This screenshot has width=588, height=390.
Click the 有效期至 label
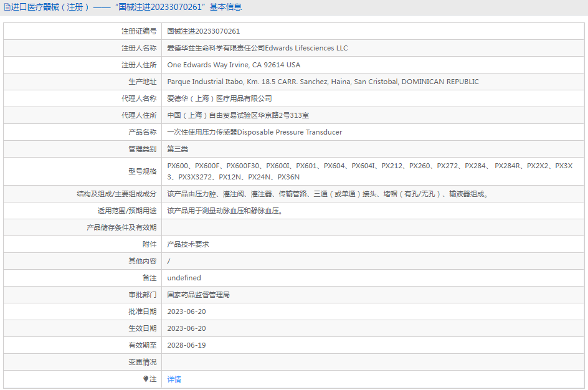(x=143, y=345)
